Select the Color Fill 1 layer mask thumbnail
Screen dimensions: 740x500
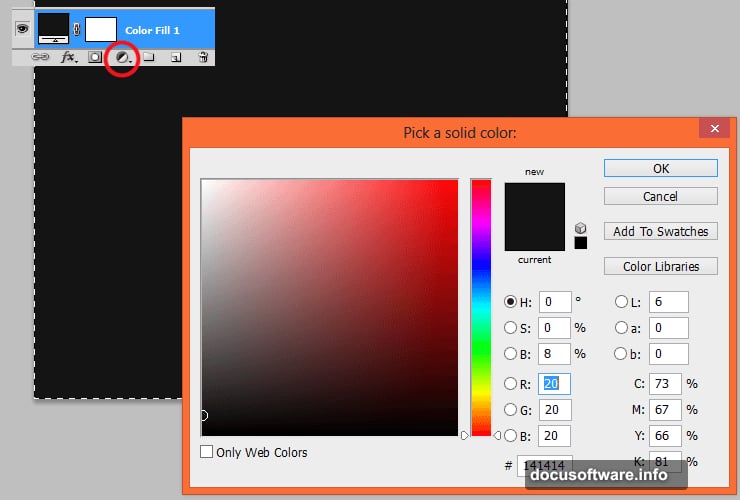(x=101, y=29)
